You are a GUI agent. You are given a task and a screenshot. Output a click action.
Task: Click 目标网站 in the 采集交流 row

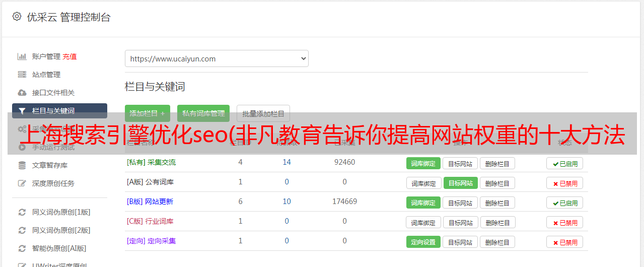pyautogui.click(x=460, y=163)
